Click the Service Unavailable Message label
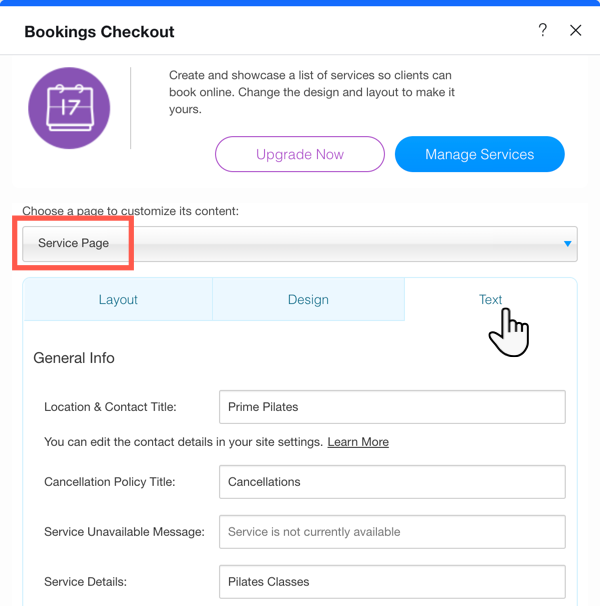This screenshot has height=606, width=600. click(x=124, y=532)
